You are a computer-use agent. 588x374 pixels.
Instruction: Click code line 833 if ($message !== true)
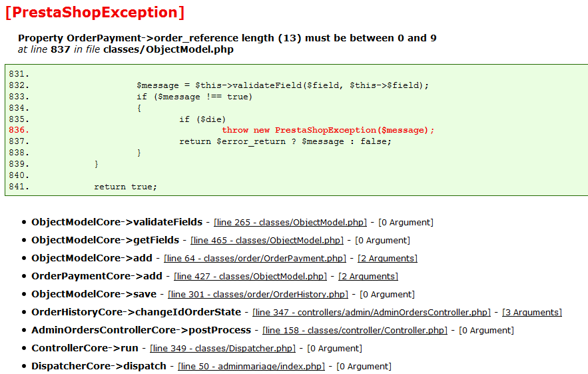click(194, 97)
